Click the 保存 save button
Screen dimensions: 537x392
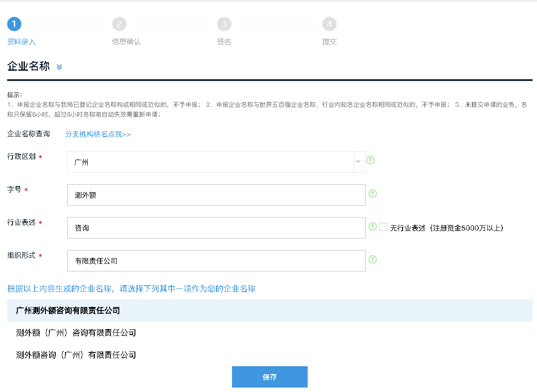click(269, 376)
